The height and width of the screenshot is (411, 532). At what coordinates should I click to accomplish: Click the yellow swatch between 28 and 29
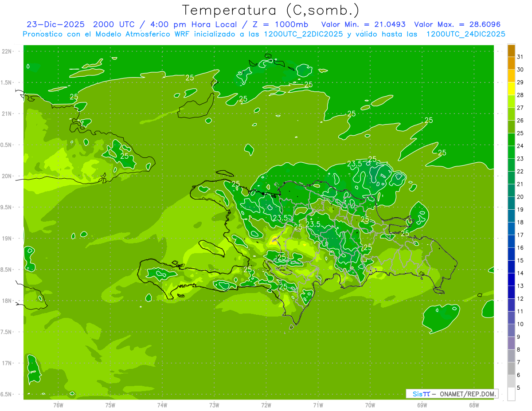tap(511, 89)
